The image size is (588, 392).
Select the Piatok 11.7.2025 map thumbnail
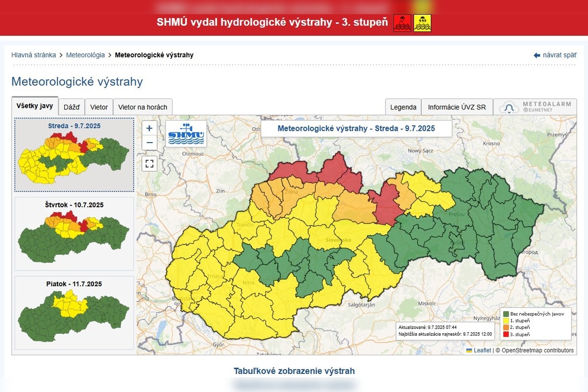pyautogui.click(x=74, y=313)
